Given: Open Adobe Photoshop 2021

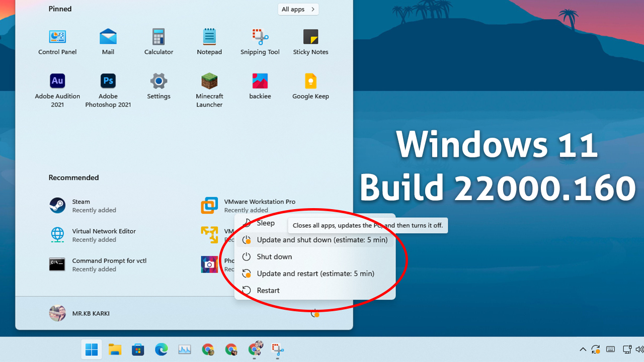Looking at the screenshot, I should coord(108,90).
